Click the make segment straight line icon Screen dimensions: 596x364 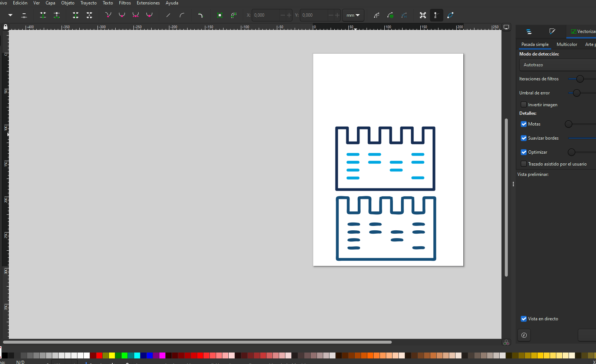(x=168, y=15)
